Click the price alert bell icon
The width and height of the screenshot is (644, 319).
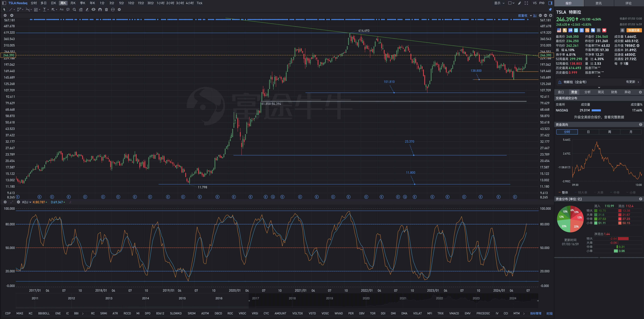pyautogui.click(x=622, y=30)
